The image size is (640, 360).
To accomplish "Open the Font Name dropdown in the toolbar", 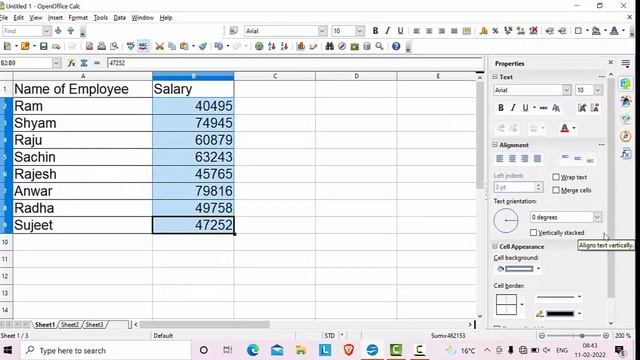I will 322,31.
